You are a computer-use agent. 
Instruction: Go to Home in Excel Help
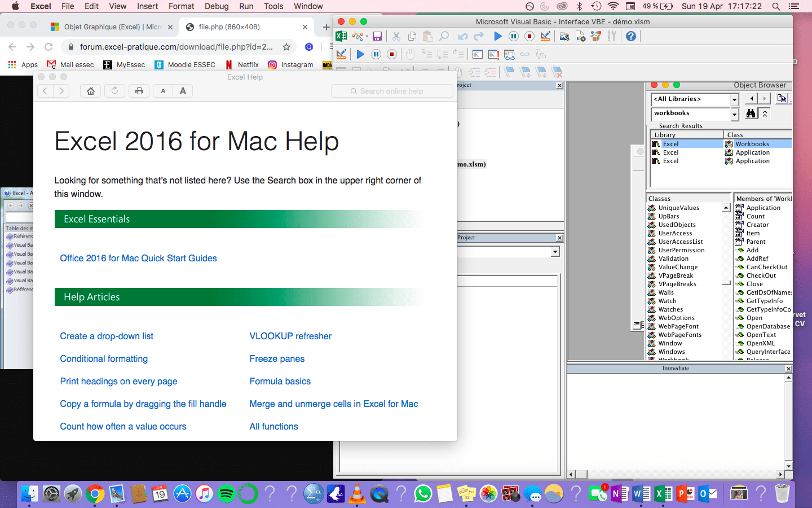90,91
